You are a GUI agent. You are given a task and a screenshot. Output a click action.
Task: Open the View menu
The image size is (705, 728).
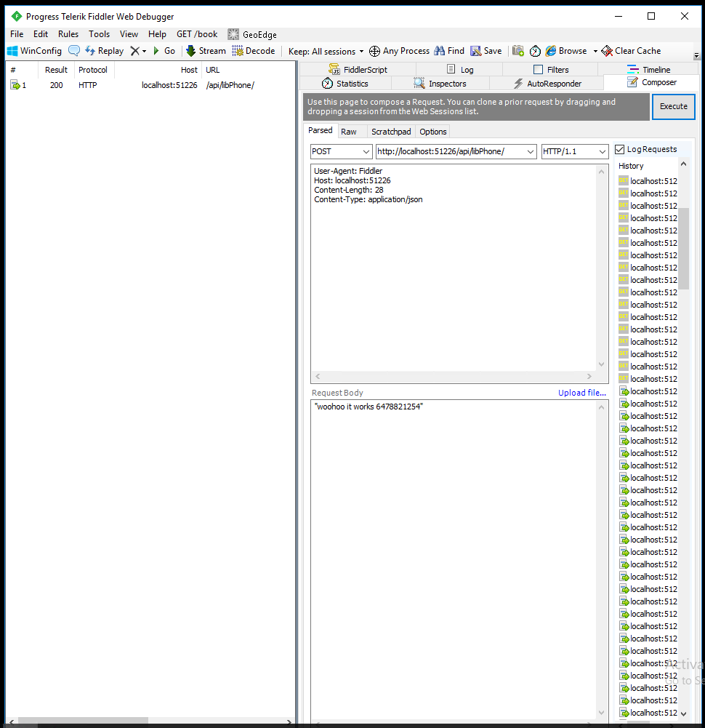click(x=129, y=34)
